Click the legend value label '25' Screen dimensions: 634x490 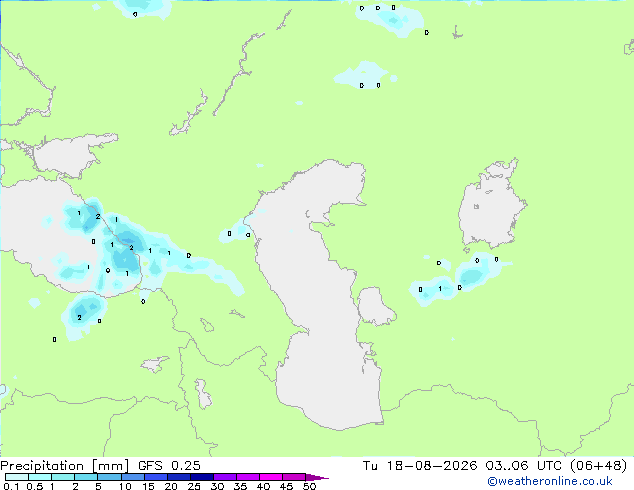pos(194,486)
